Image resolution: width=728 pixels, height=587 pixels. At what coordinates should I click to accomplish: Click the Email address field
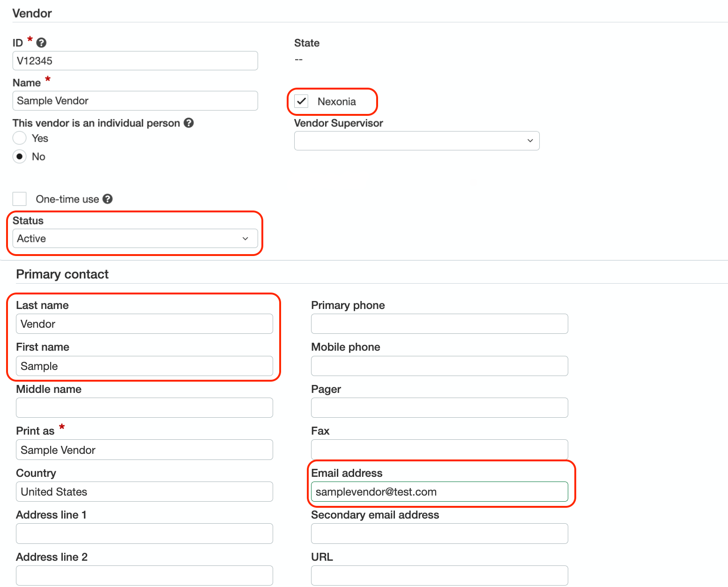pyautogui.click(x=439, y=492)
